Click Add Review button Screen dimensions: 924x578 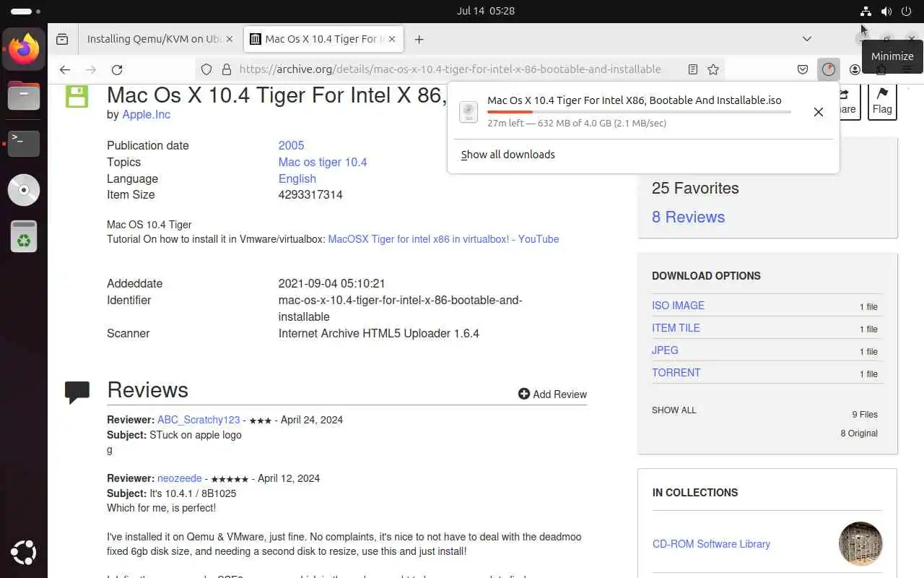pyautogui.click(x=552, y=394)
